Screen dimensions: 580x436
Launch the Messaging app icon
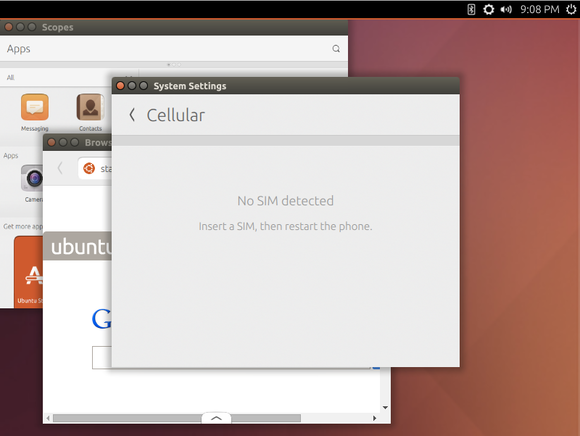(x=35, y=107)
